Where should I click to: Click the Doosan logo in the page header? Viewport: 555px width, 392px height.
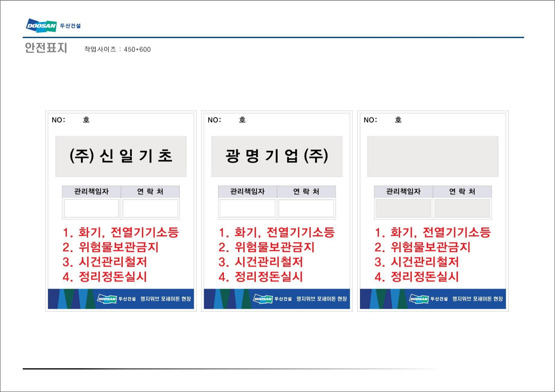pos(41,26)
